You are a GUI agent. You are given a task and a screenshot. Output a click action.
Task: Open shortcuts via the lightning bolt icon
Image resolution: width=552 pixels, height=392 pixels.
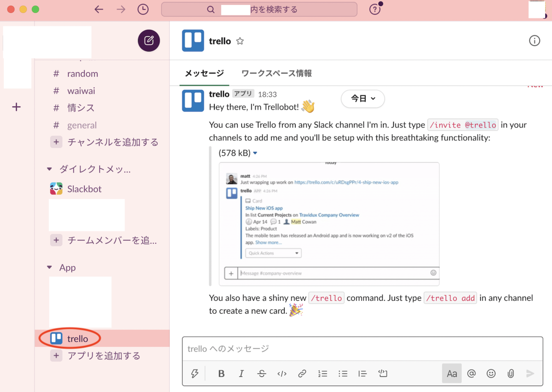click(195, 373)
